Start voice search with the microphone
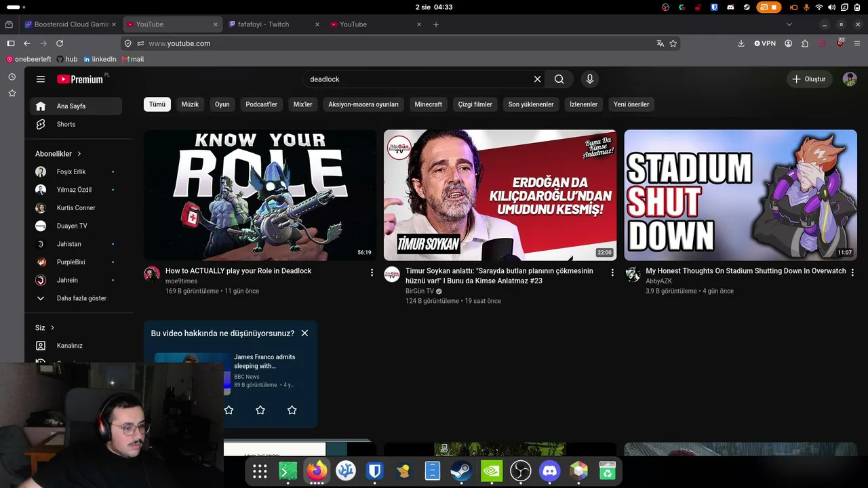The image size is (868, 488). (x=589, y=79)
